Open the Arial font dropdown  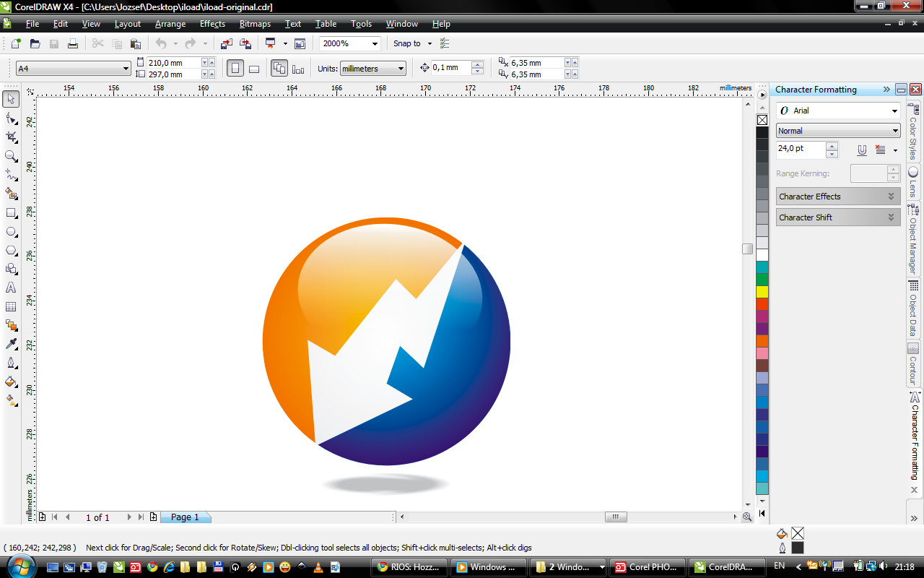click(x=894, y=111)
